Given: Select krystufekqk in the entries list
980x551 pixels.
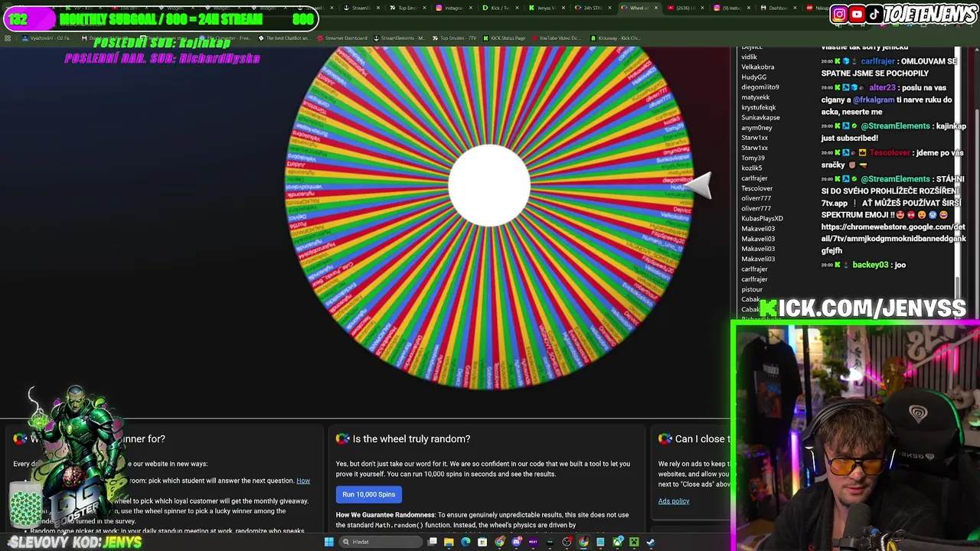Looking at the screenshot, I should pos(758,108).
